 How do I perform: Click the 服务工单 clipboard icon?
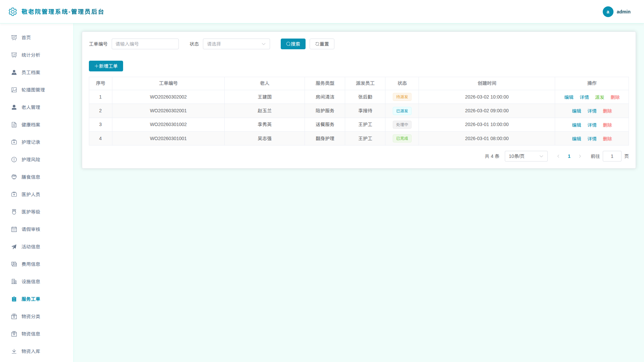pyautogui.click(x=14, y=299)
